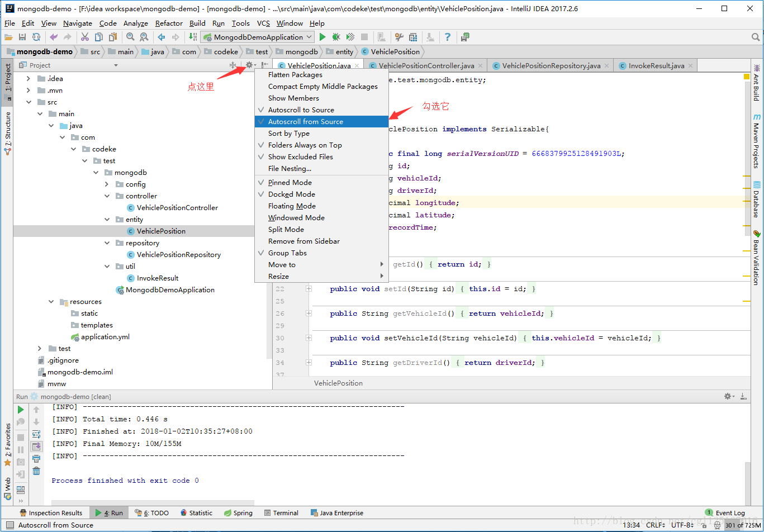Run MongodbDemoApplication with the green Run icon
This screenshot has width=764, height=532.
[322, 37]
